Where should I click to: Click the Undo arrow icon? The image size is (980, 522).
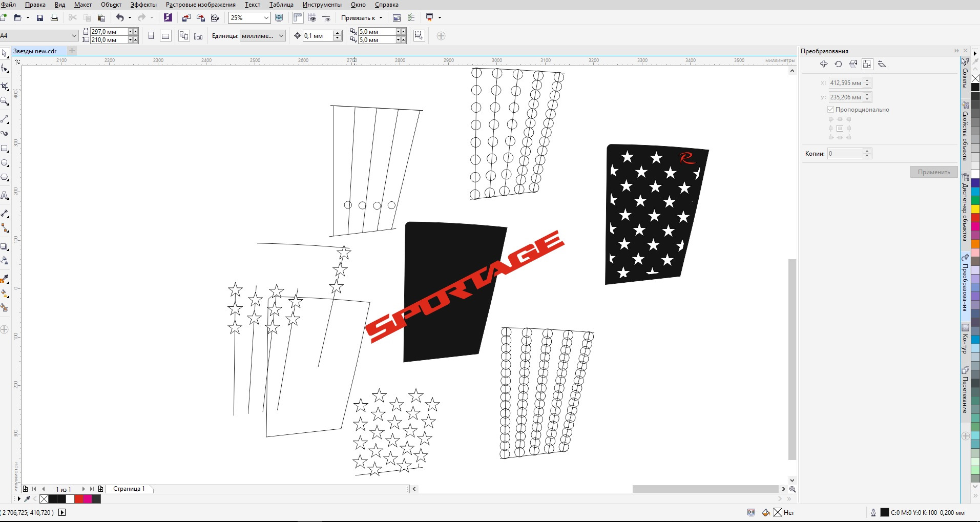coord(120,18)
